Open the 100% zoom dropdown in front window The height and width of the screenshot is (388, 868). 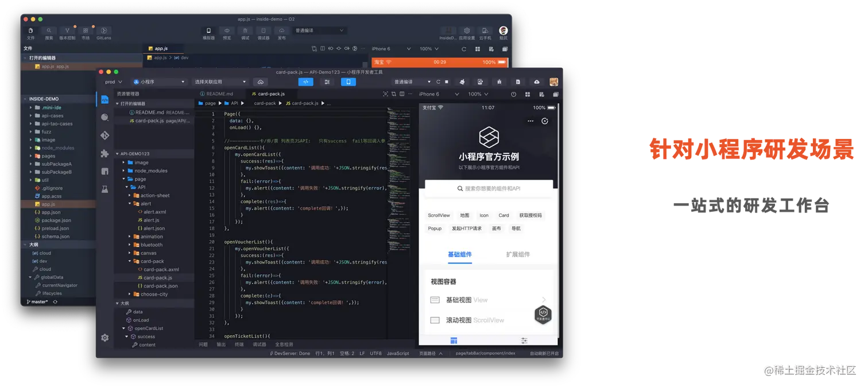[478, 94]
